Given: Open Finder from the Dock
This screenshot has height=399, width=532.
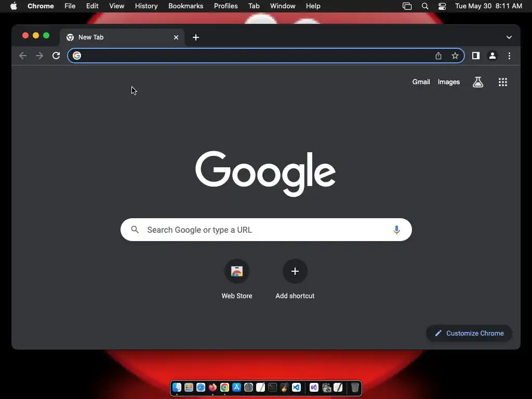Looking at the screenshot, I should click(x=177, y=388).
